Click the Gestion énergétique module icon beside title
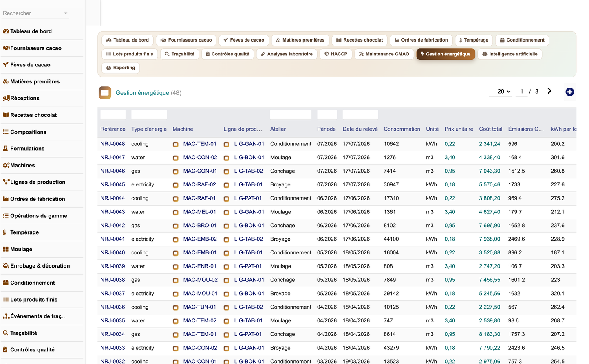 click(x=105, y=93)
